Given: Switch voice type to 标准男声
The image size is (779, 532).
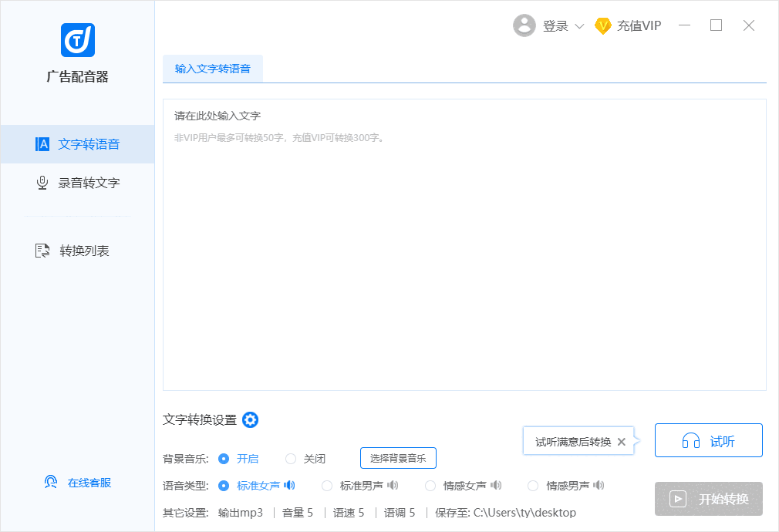Looking at the screenshot, I should pos(326,485).
